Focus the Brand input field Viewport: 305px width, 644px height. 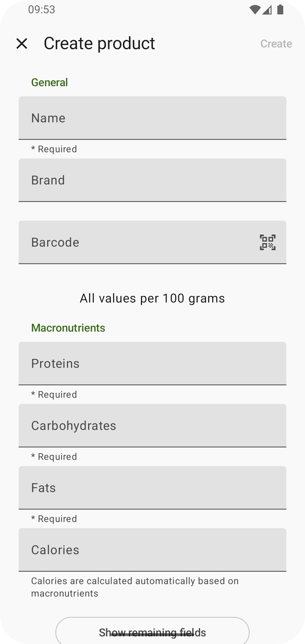coord(152,180)
